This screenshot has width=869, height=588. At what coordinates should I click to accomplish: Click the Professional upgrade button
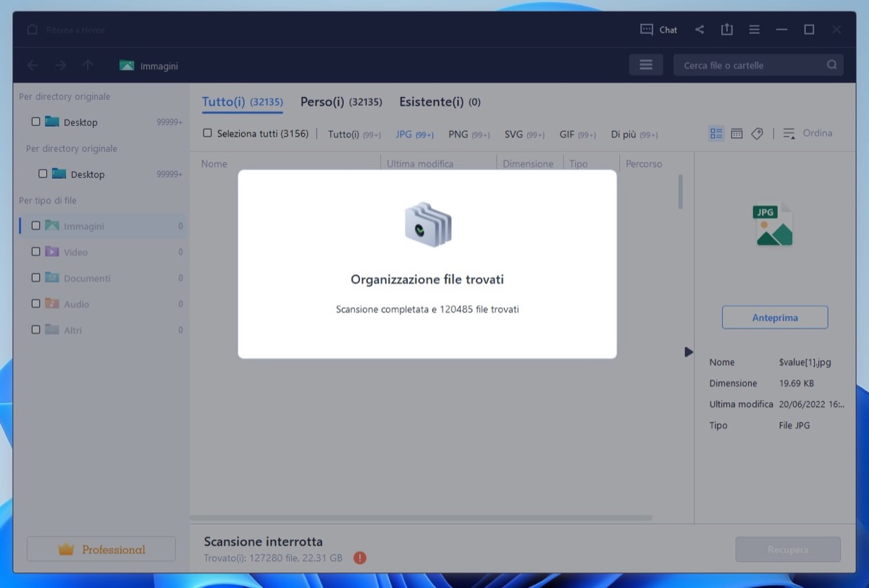[x=101, y=550]
